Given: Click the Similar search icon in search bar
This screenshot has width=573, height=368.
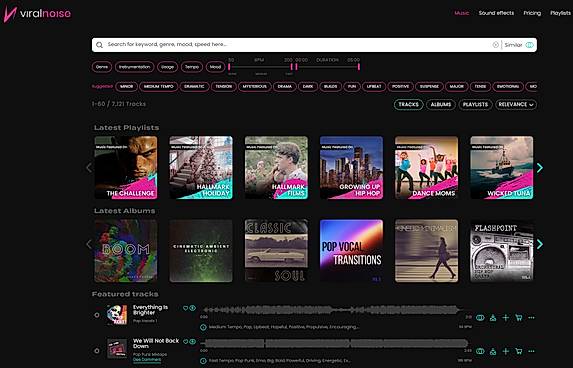Looking at the screenshot, I should [x=530, y=45].
